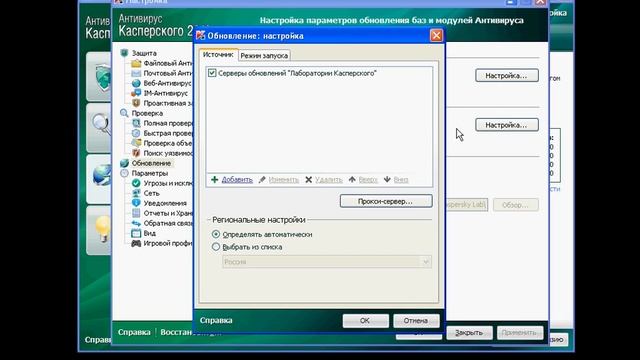This screenshot has width=640, height=360.
Task: Click 'Обзор...' button in settings window
Action: [x=516, y=205]
